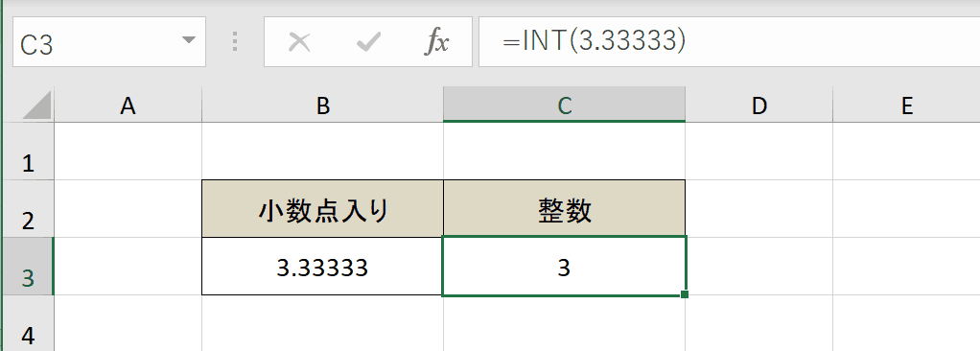Viewport: 980px width, 351px height.
Task: Select the 小数点入り header cell
Action: [x=323, y=209]
